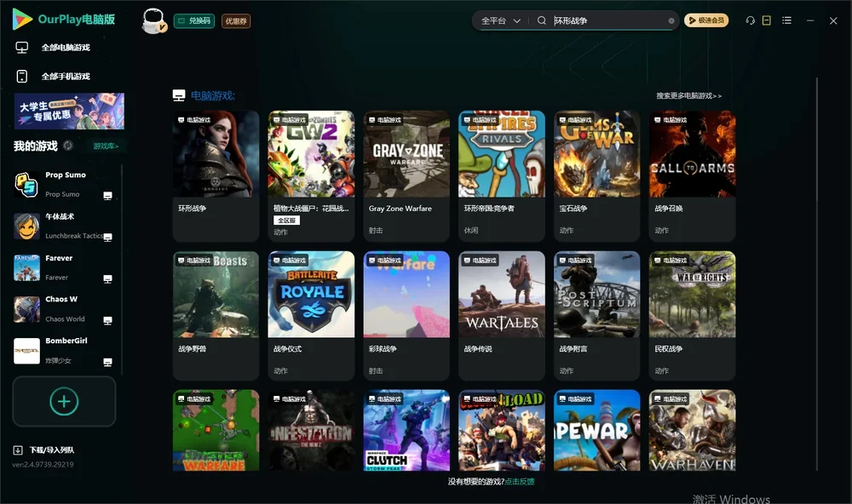Clear the search text with the X icon

point(671,20)
